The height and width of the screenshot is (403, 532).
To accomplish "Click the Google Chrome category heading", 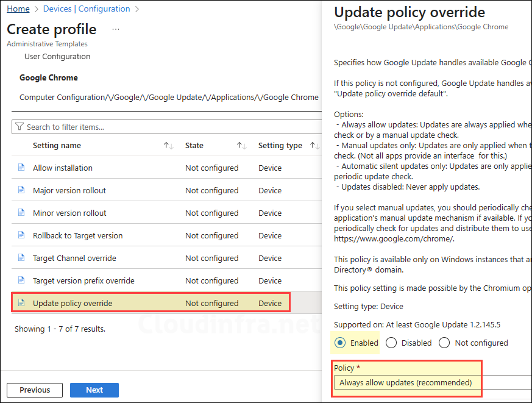I will [49, 78].
